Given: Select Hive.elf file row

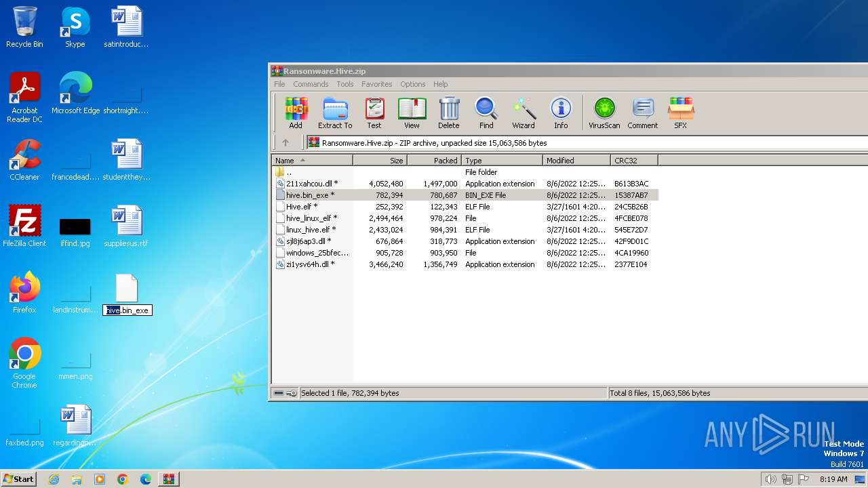Looking at the screenshot, I should tap(465, 207).
